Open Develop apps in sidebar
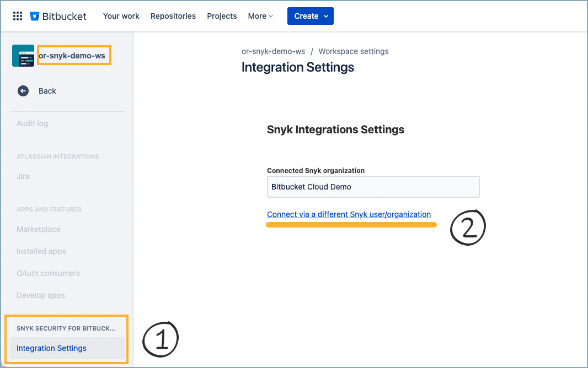Viewport: 588px width, 368px height. tap(41, 295)
